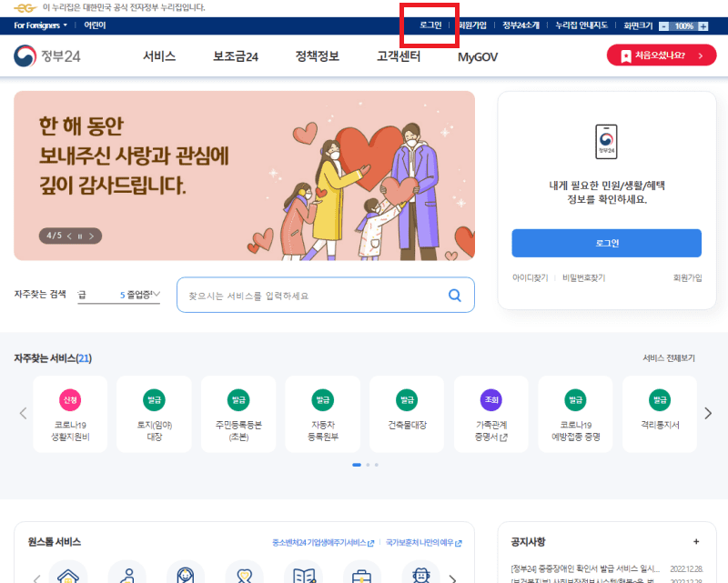The width and height of the screenshot is (728, 583).
Task: Open the 정책정보 menu
Action: (x=317, y=56)
